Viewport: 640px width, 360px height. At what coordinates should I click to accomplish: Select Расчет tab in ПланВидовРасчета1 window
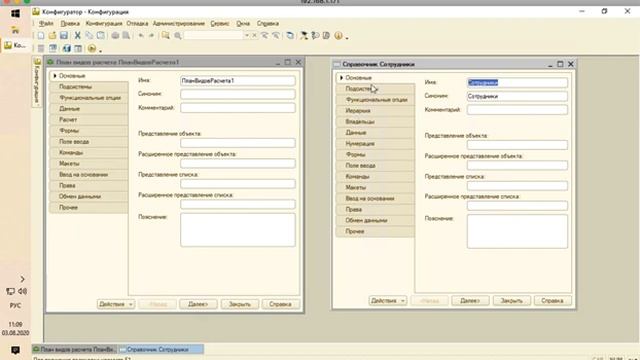pos(89,120)
